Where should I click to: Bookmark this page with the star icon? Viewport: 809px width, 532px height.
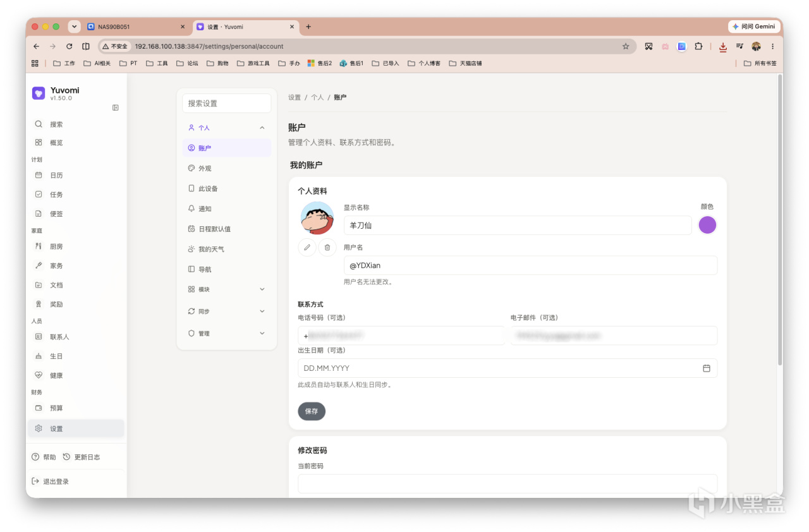626,46
